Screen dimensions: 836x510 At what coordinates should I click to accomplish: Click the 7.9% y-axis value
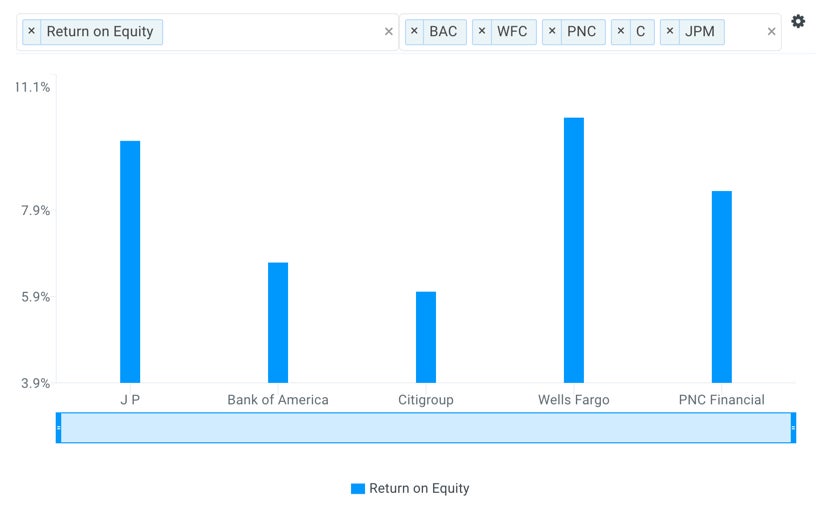tap(36, 211)
